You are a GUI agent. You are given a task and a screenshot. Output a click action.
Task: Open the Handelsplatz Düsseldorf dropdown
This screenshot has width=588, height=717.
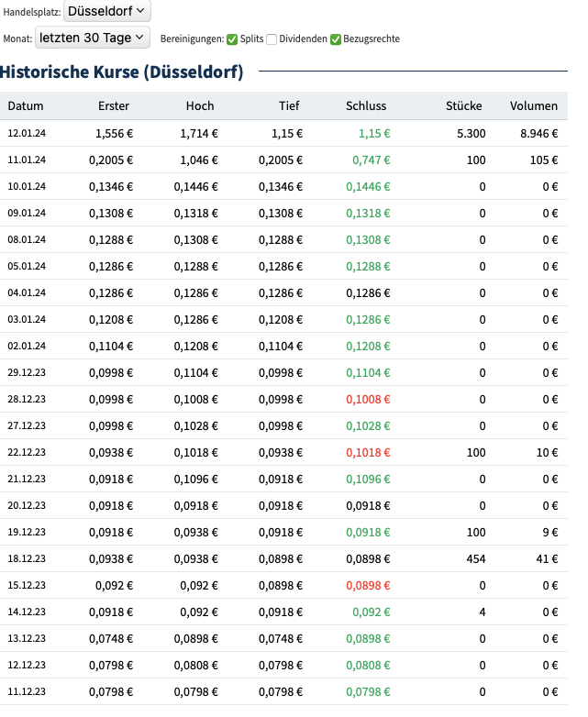click(x=107, y=11)
